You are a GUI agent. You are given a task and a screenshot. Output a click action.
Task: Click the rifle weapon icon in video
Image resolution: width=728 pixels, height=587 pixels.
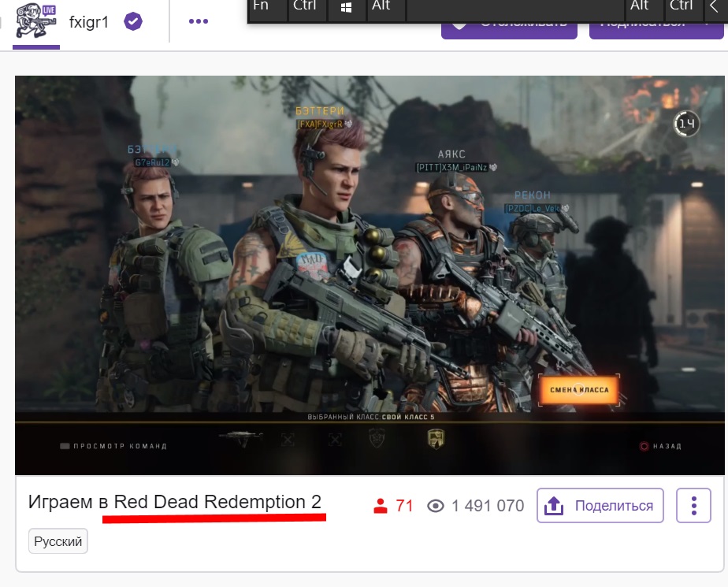pyautogui.click(x=240, y=437)
